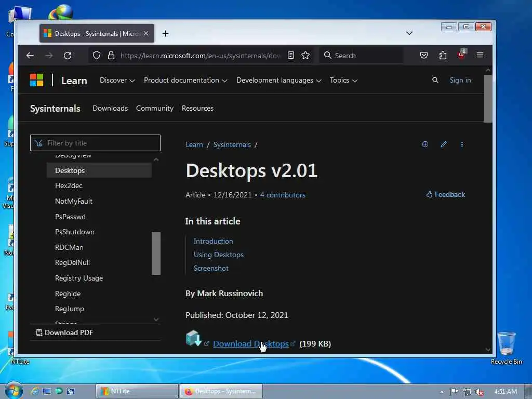532x399 pixels.
Task: Open Windows Start orb
Action: point(14,391)
